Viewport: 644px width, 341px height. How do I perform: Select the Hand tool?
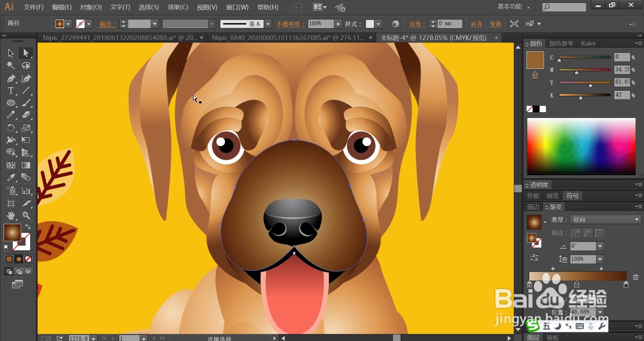coord(11,215)
